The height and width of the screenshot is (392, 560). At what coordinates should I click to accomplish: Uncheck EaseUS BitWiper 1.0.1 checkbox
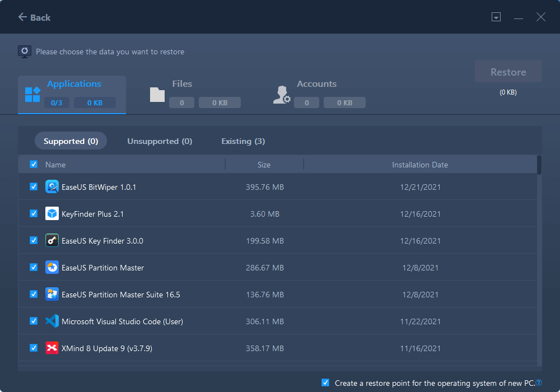tap(34, 186)
